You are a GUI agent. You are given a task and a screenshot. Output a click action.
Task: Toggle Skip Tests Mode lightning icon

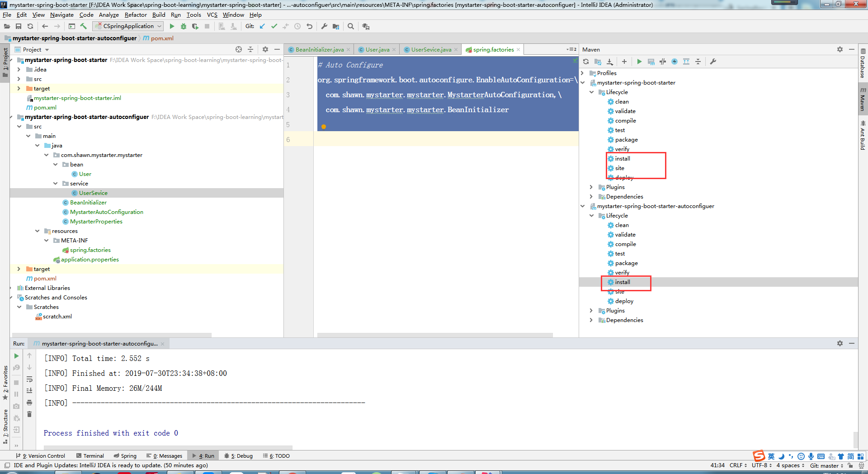click(675, 62)
